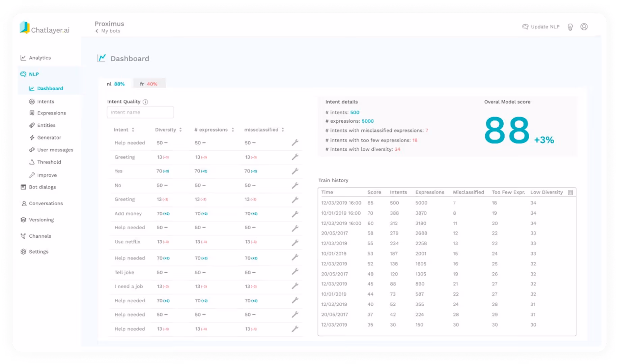619x364 pixels.
Task: Click the 500 intents count link
Action: tap(355, 112)
